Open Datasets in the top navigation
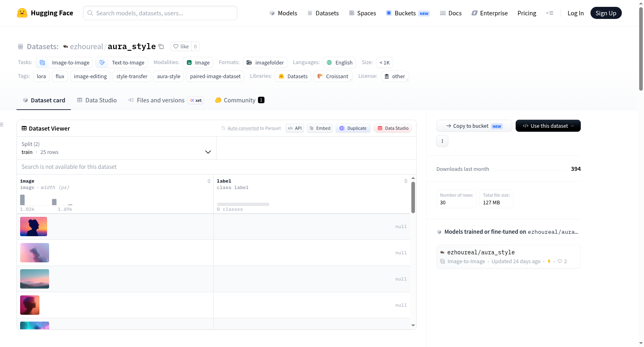 click(323, 13)
